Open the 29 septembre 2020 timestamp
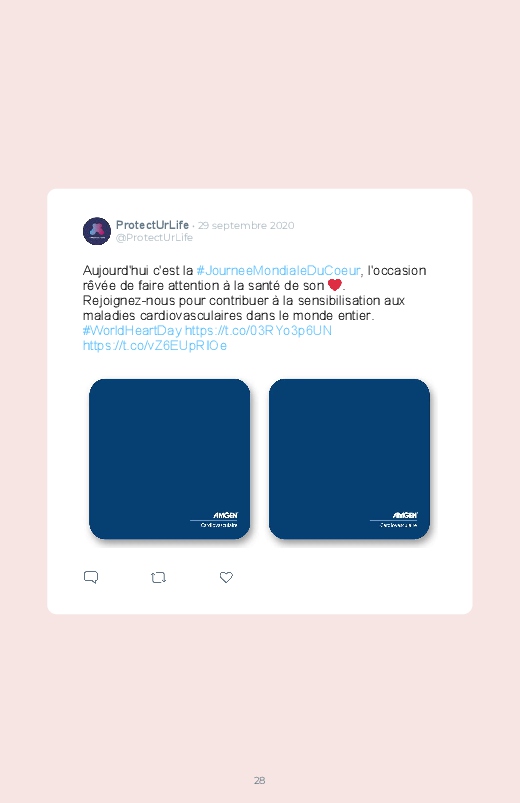The height and width of the screenshot is (803, 520). click(x=246, y=225)
